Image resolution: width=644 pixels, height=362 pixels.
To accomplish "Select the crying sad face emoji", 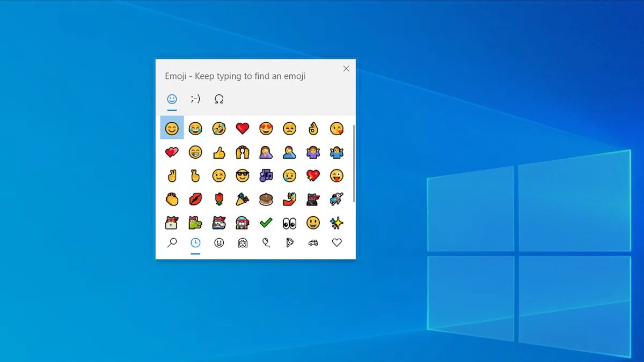I will click(x=289, y=175).
